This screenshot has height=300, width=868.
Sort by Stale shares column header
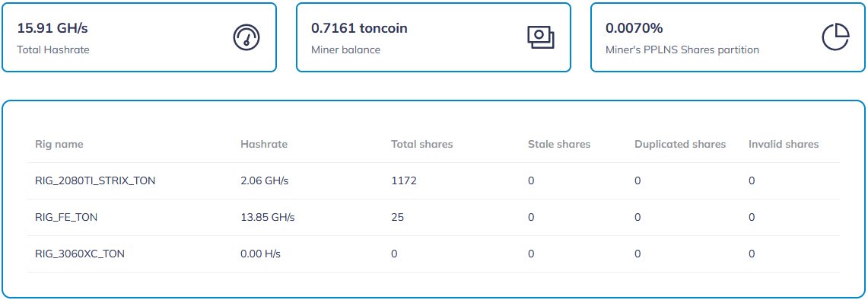coord(559,144)
